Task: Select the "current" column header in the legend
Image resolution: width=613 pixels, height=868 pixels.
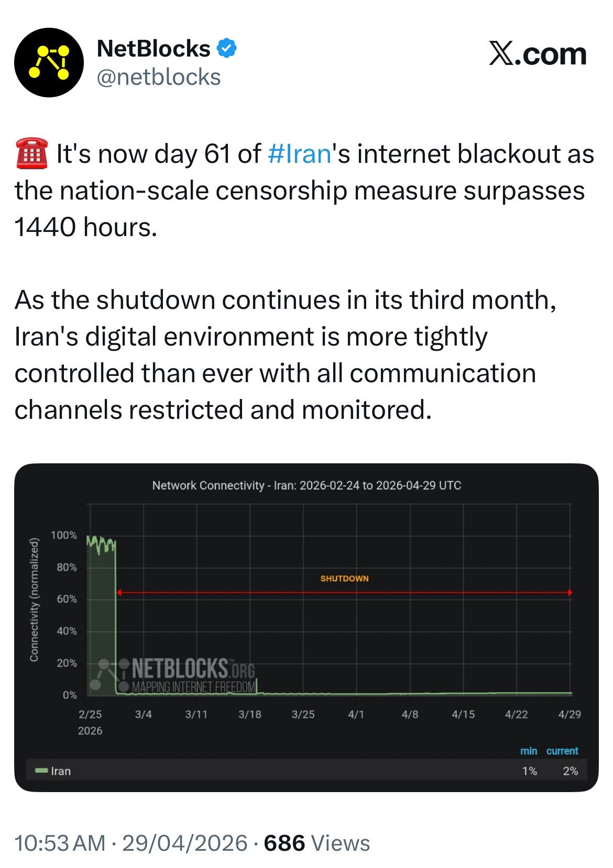Action: (x=562, y=751)
